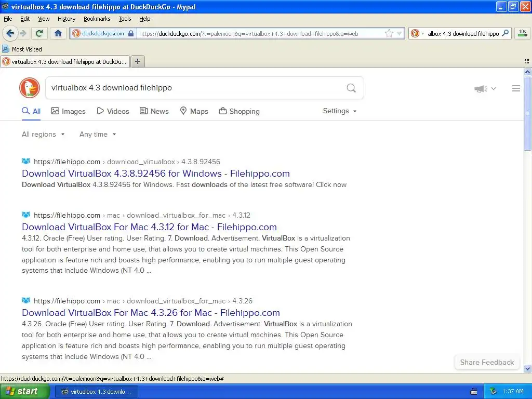Viewport: 532px width, 399px height.
Task: Submit search with the DuckDuckGo magnifier button
Action: 351,88
